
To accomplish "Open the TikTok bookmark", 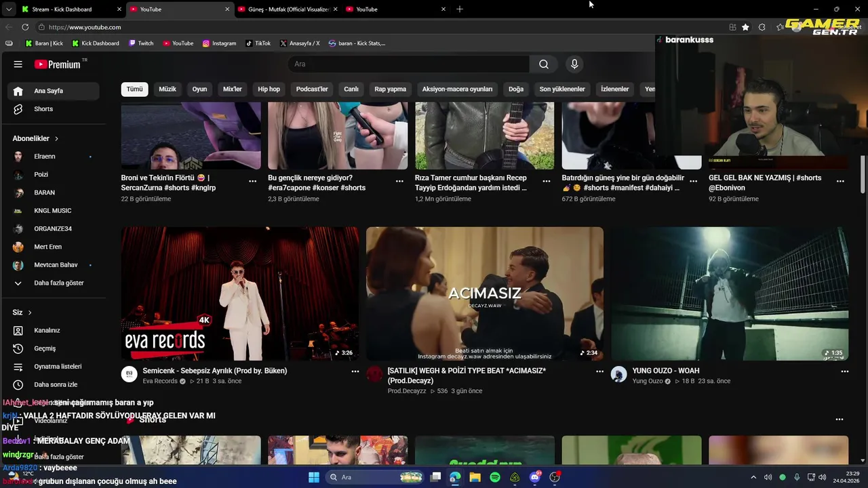I will (x=258, y=43).
